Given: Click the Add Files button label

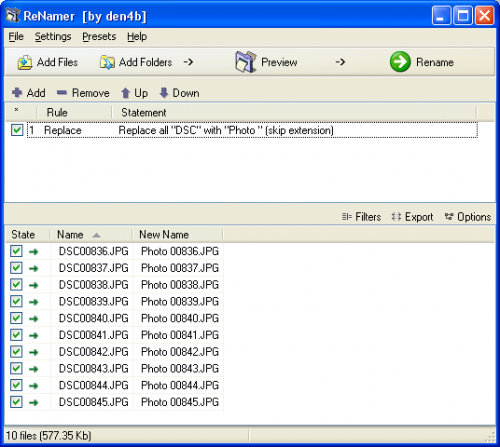Looking at the screenshot, I should [57, 62].
